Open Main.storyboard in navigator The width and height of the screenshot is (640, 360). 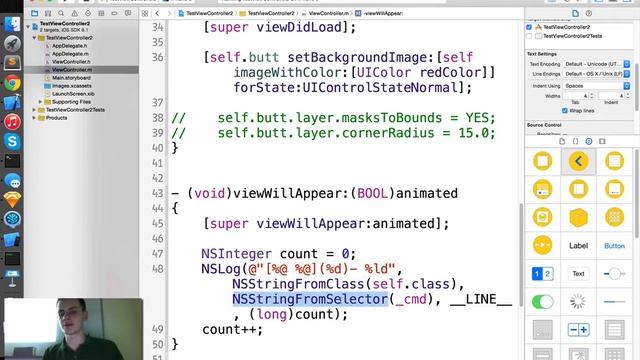pos(71,78)
